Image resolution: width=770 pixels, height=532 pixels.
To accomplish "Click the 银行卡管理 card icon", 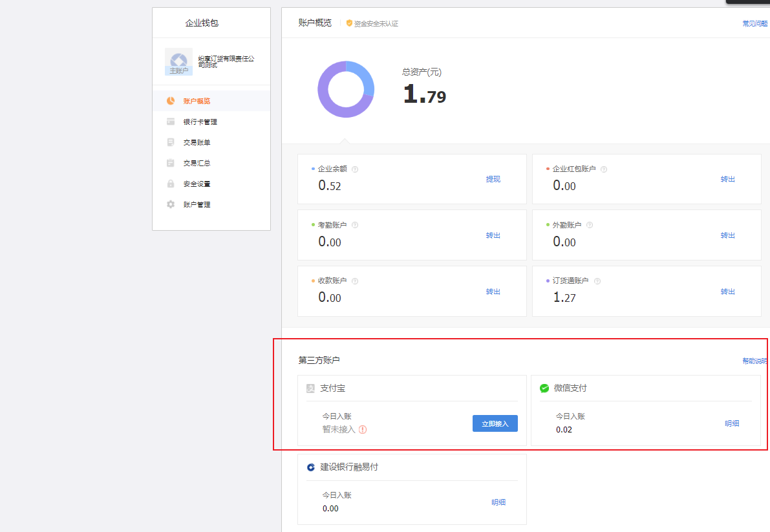I will [x=171, y=122].
